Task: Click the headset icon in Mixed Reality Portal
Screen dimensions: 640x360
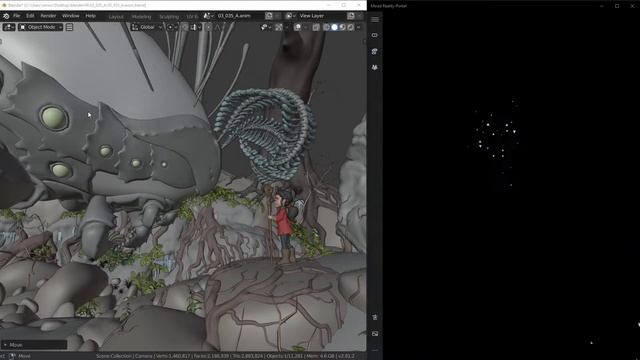Action: [375, 36]
